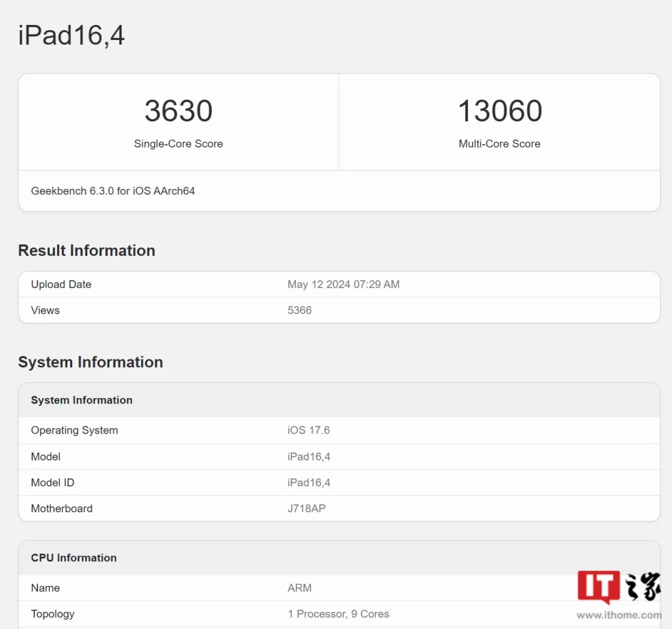Click the Result Information heading
This screenshot has width=672, height=629.
coord(87,251)
